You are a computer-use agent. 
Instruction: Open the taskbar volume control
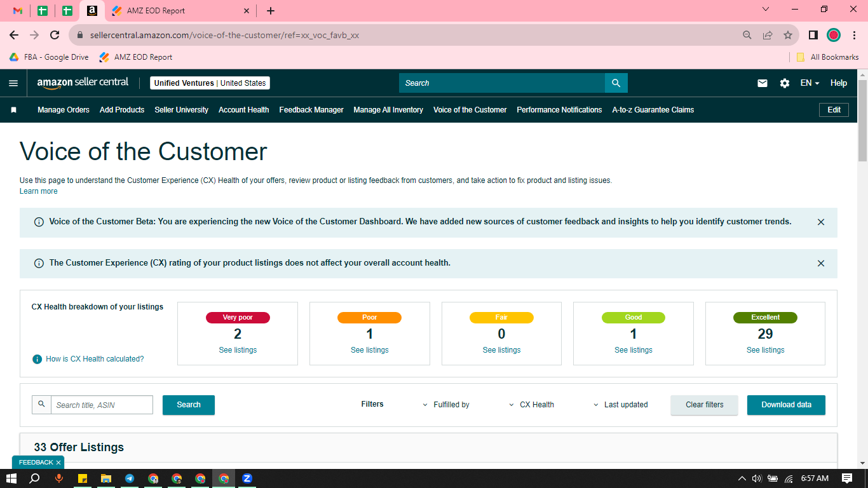click(757, 478)
